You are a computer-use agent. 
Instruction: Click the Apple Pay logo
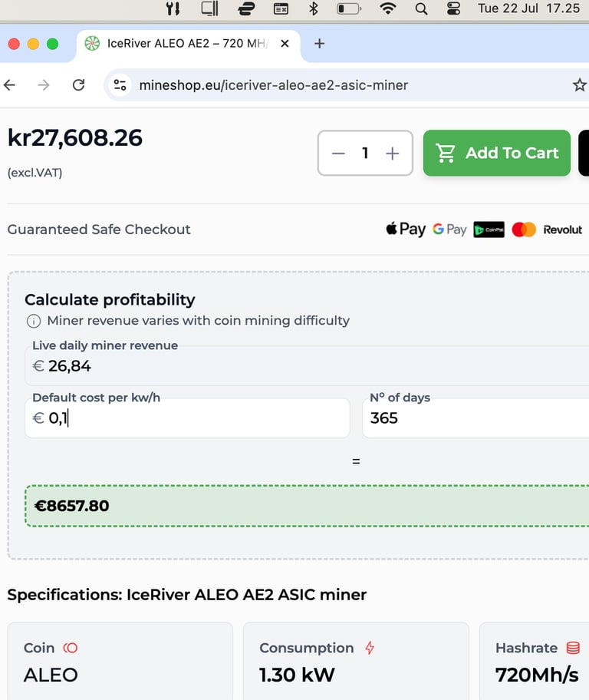406,229
